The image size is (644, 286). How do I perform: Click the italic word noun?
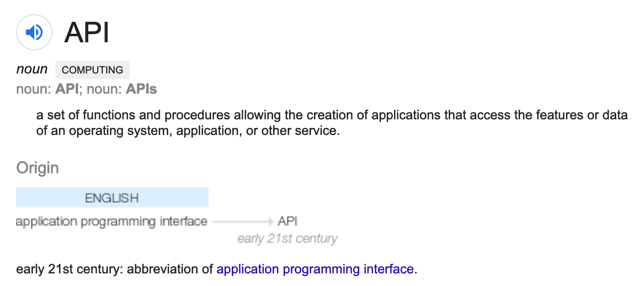click(32, 69)
